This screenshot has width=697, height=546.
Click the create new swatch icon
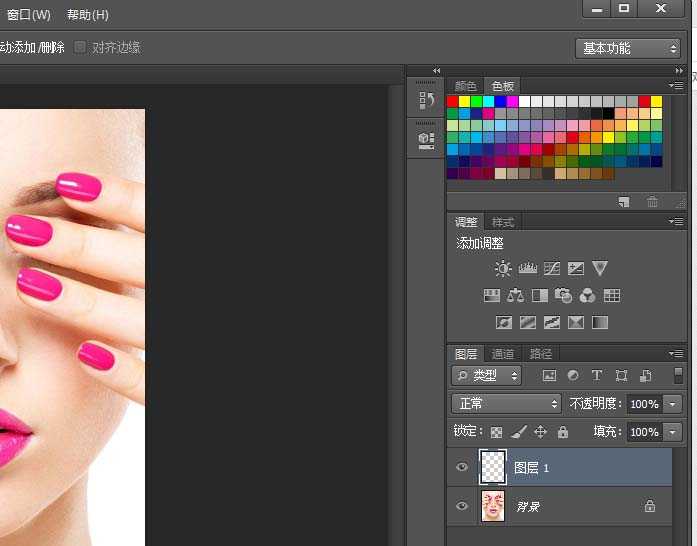tap(624, 202)
